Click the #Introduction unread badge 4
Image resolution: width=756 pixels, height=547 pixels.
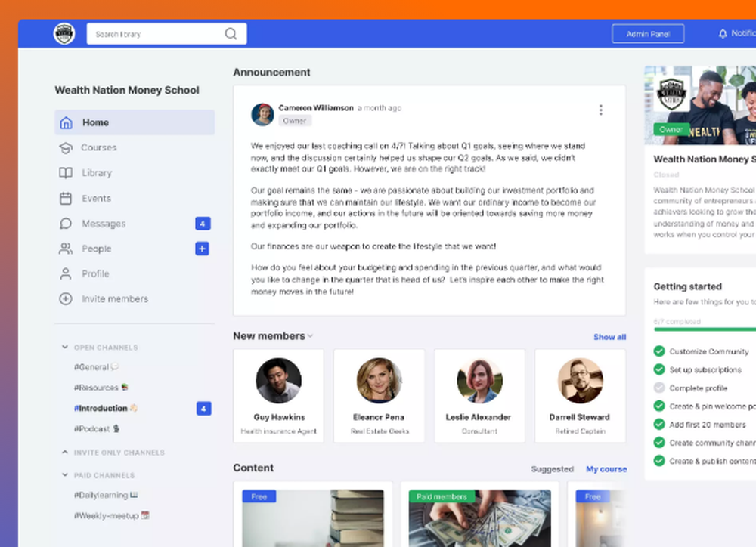(203, 409)
